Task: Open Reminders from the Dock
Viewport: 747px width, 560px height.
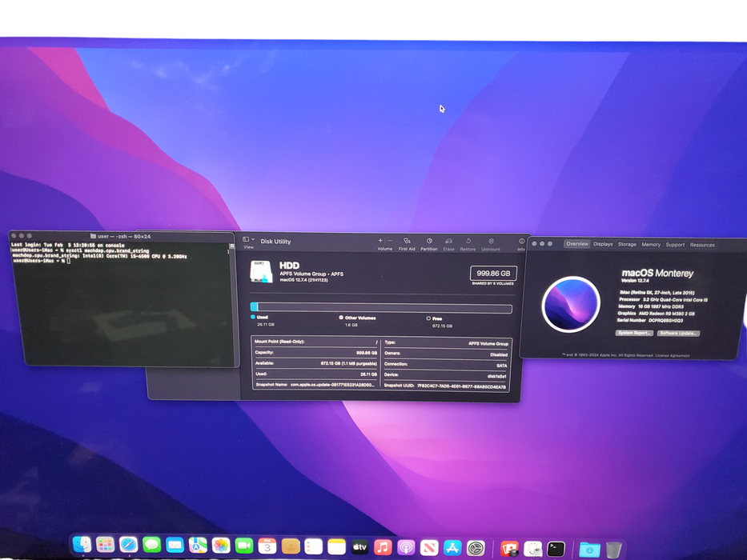Action: click(314, 546)
